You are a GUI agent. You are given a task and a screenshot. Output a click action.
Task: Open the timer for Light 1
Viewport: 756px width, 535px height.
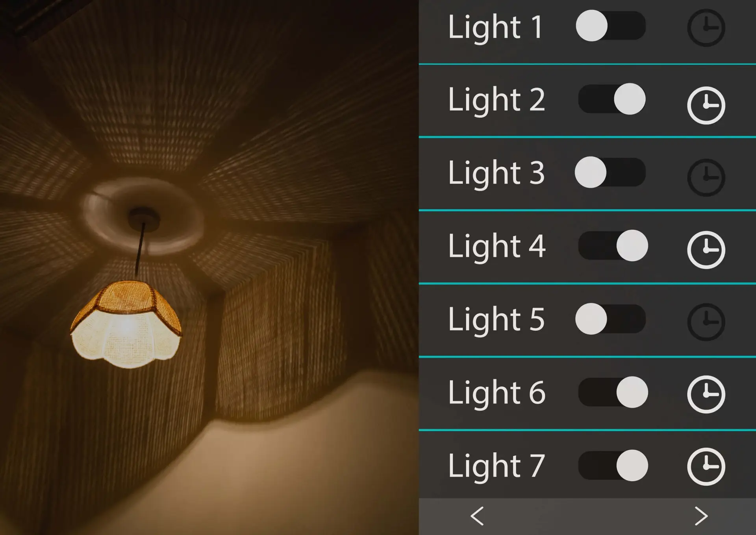pyautogui.click(x=706, y=28)
